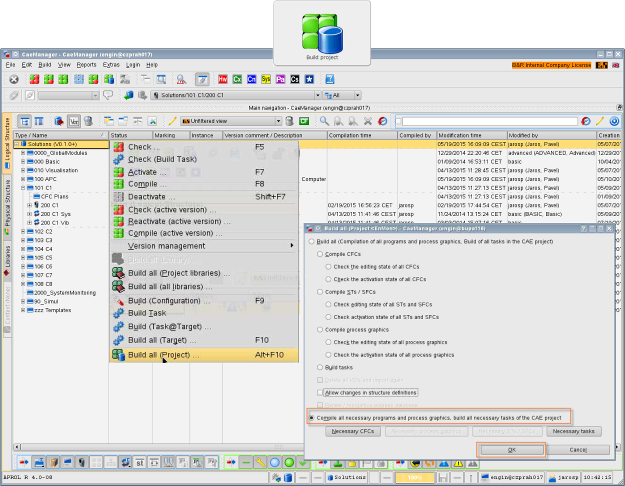Click the search input field in navigation toolbar
This screenshot has height=486, width=625.
coord(489,121)
